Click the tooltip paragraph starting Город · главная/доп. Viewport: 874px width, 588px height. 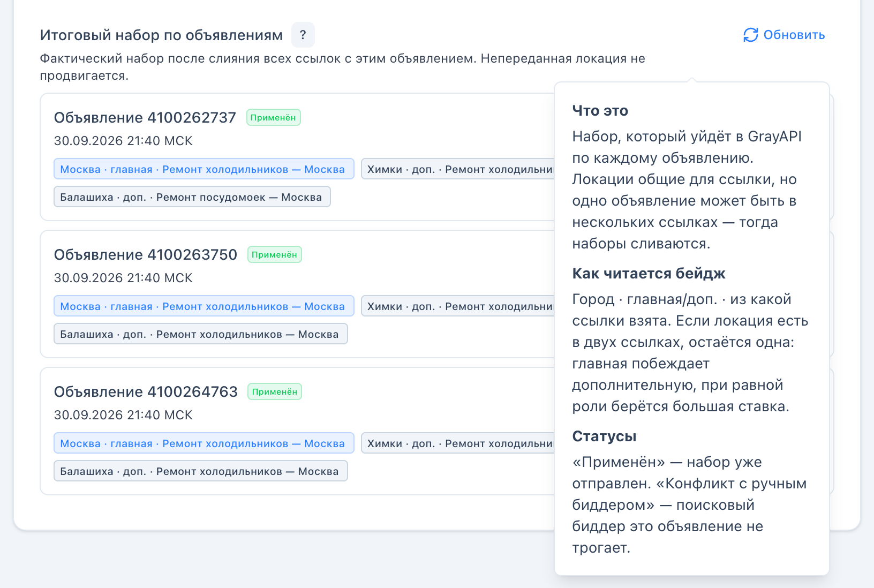[x=690, y=353]
